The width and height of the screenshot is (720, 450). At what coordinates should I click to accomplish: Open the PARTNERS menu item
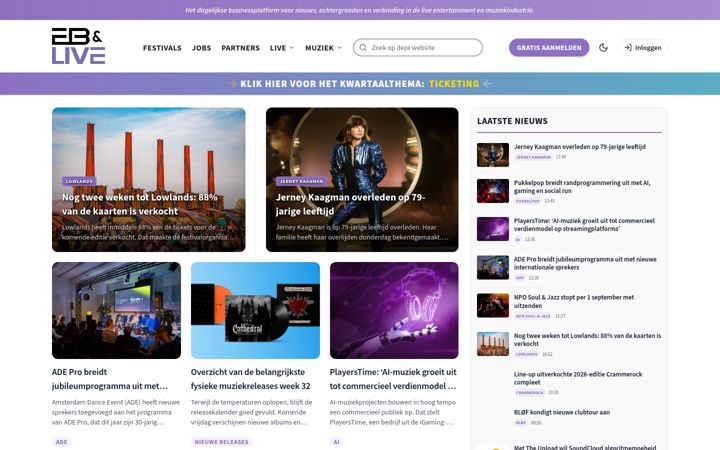pyautogui.click(x=241, y=48)
